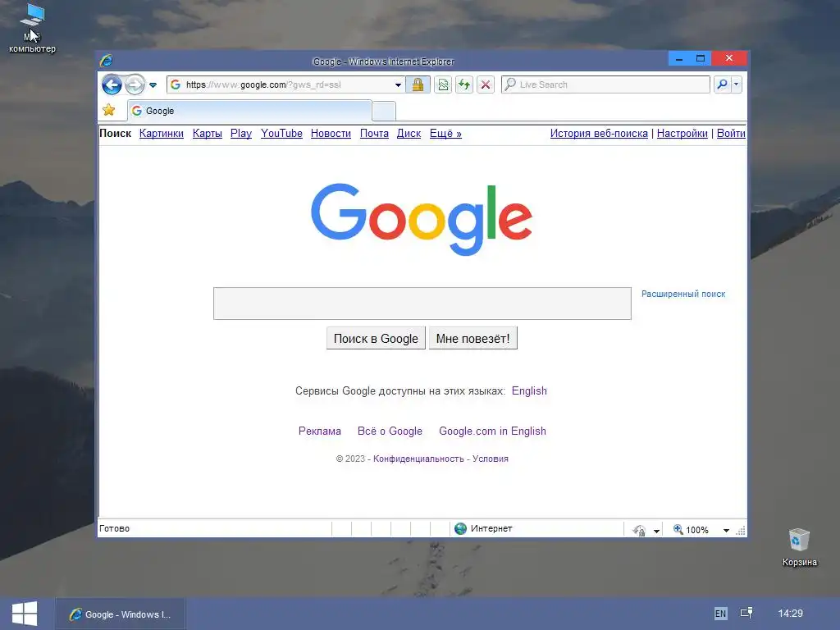Click the Google - Windows taskbar button
This screenshot has width=840, height=630.
click(x=121, y=614)
